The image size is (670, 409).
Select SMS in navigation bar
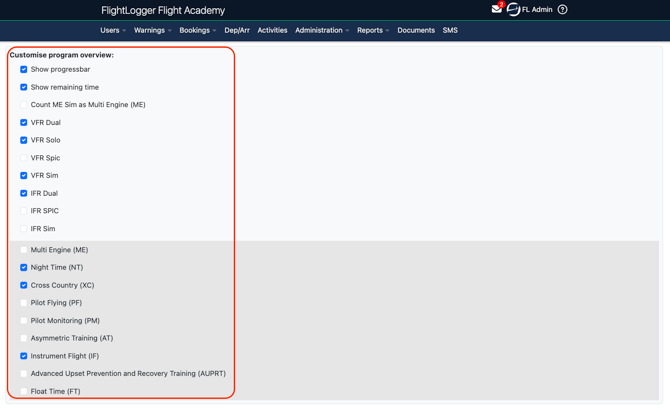pos(450,30)
